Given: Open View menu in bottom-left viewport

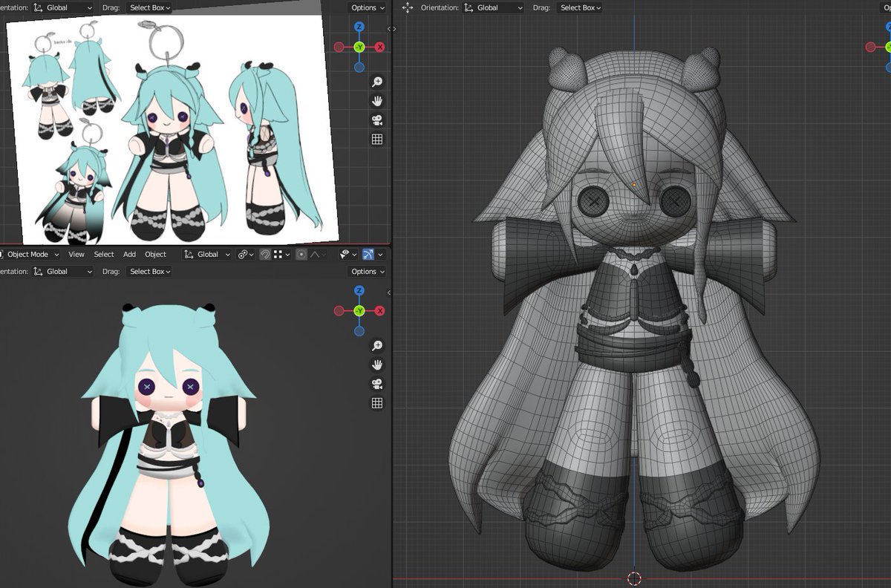Looking at the screenshot, I should [x=76, y=254].
